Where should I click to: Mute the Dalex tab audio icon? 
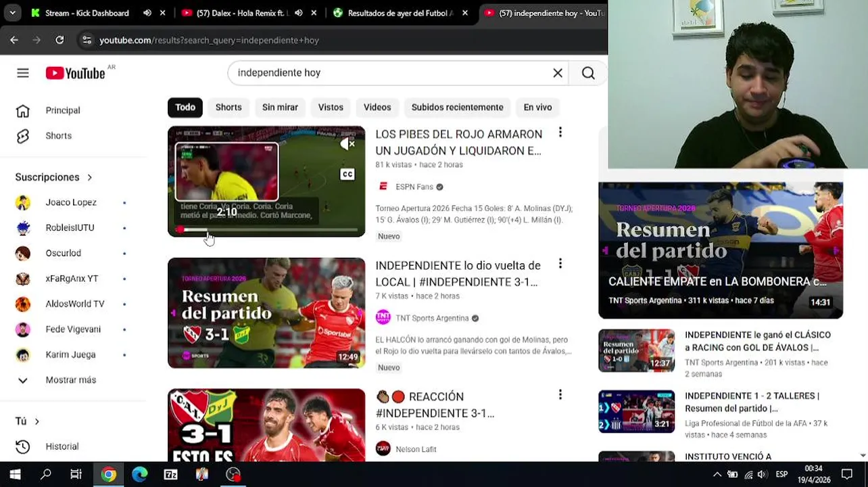299,13
